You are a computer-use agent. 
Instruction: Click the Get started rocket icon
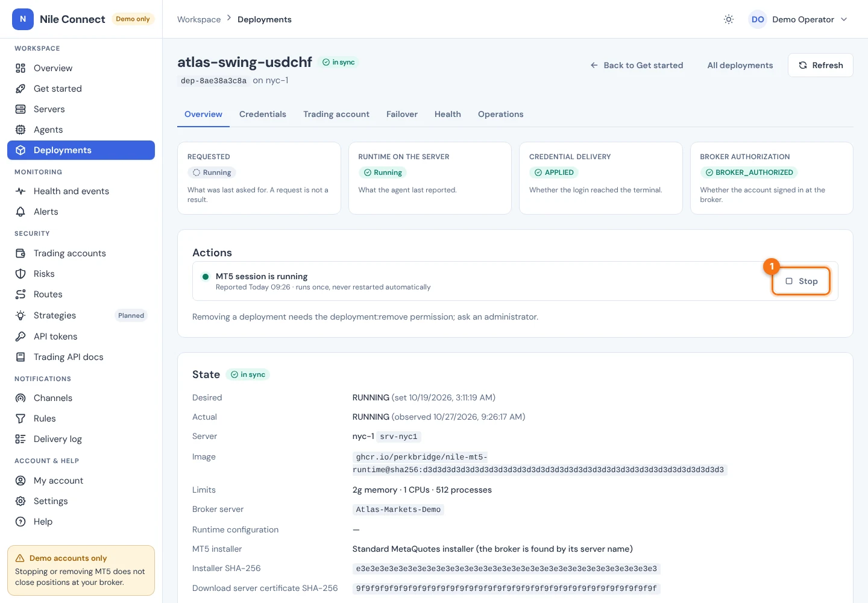click(20, 89)
